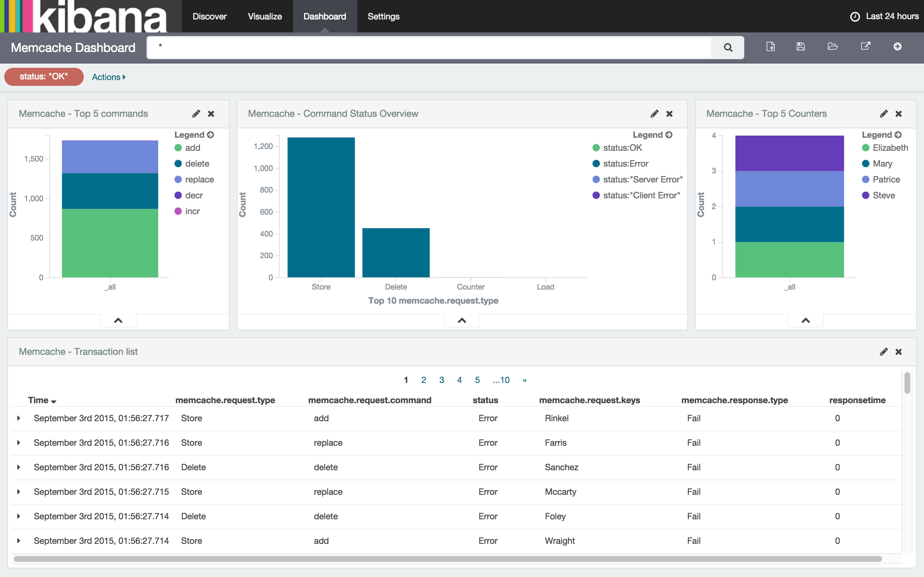Toggle the delete series in Top 5 commands legend
Image resolution: width=924 pixels, height=577 pixels.
coord(197,163)
